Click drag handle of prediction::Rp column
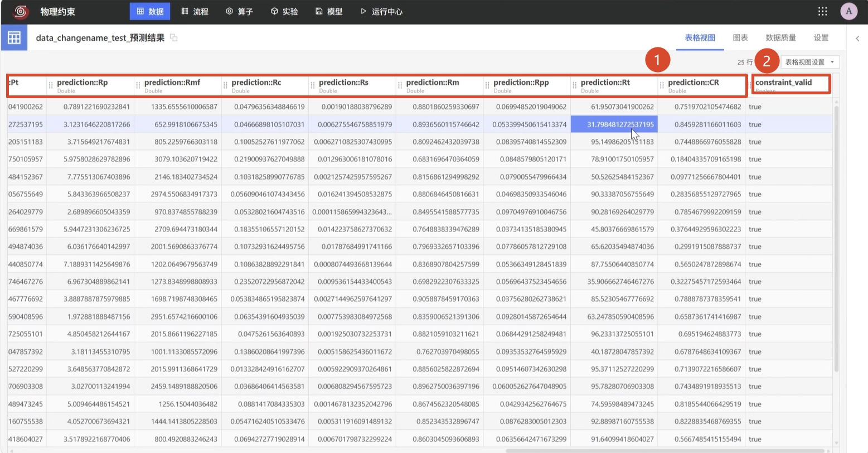 51,85
